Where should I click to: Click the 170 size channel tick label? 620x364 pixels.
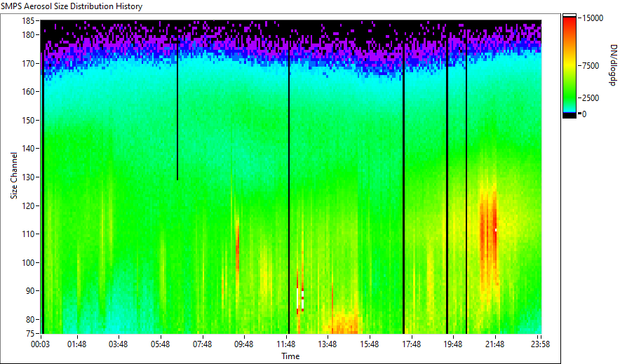tap(29, 63)
